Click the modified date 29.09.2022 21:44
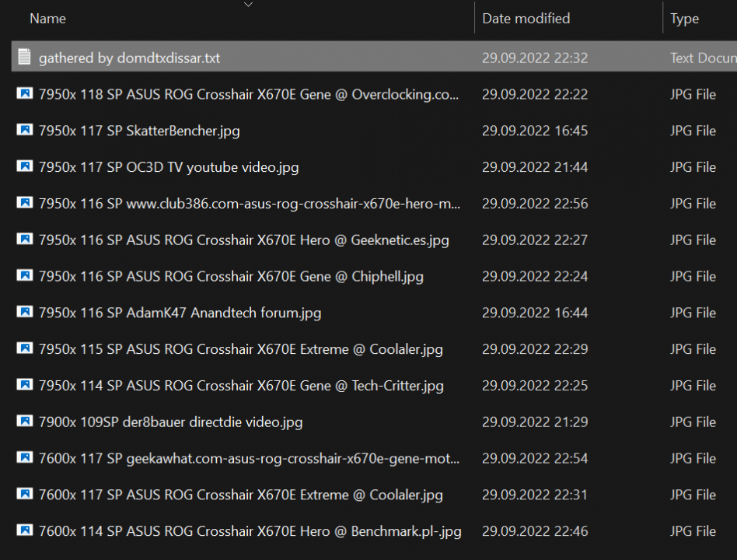This screenshot has height=560, width=737. (535, 167)
